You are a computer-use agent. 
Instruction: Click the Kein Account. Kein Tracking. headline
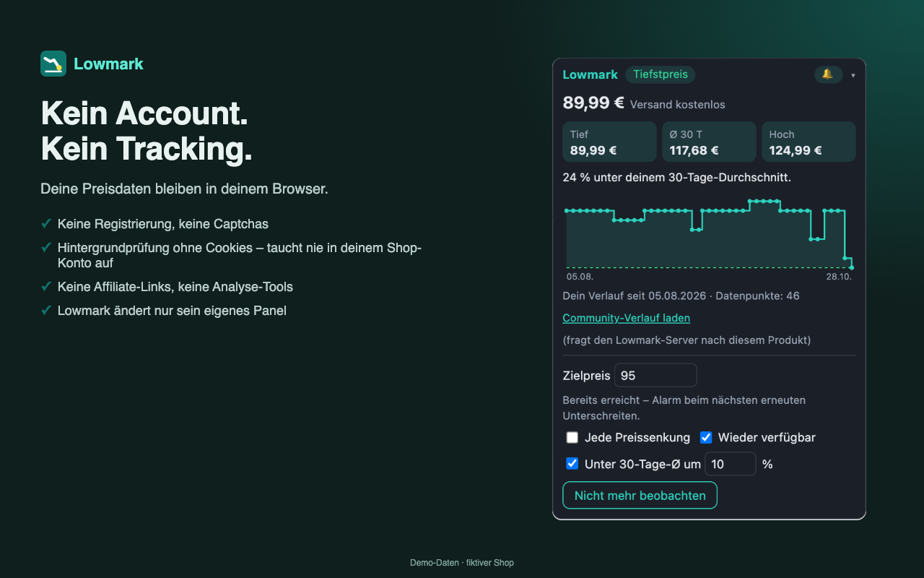click(147, 131)
